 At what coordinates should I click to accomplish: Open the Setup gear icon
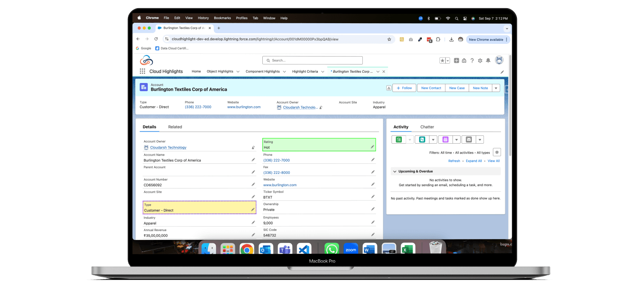point(480,61)
